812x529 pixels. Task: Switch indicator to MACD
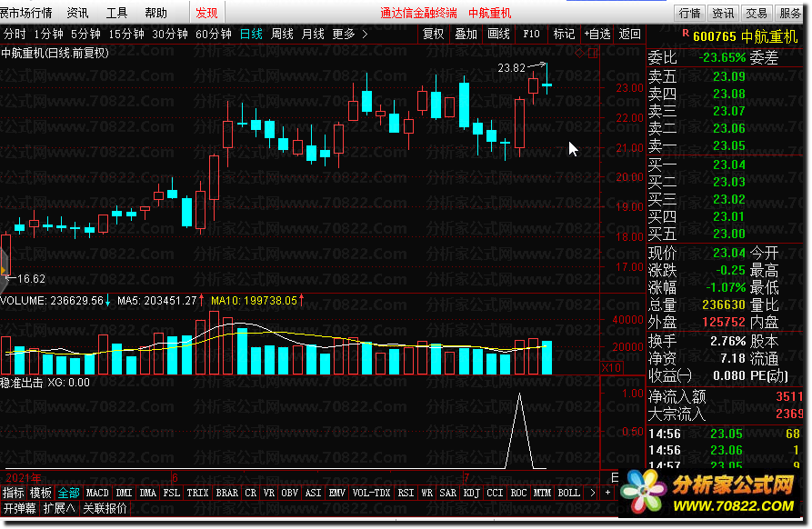(x=97, y=493)
